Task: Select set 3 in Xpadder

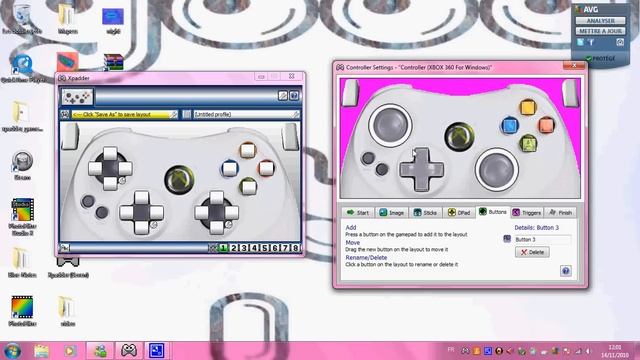Action: coord(244,248)
